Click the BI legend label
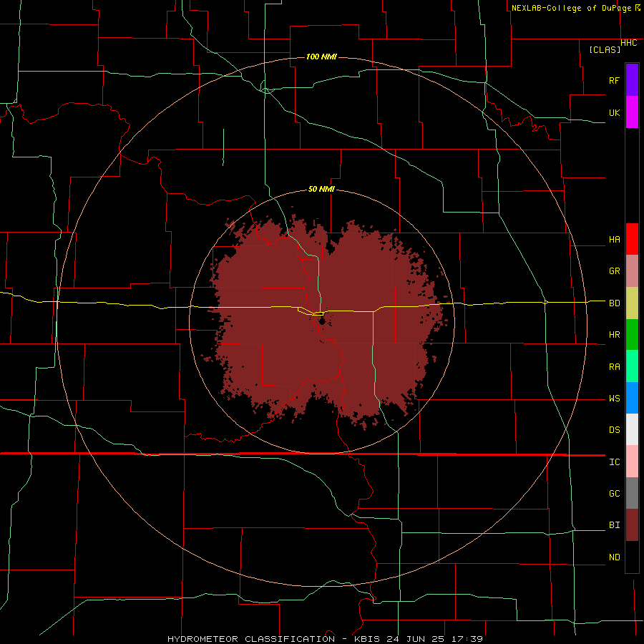Viewport: 644px width, 644px height. coord(614,525)
